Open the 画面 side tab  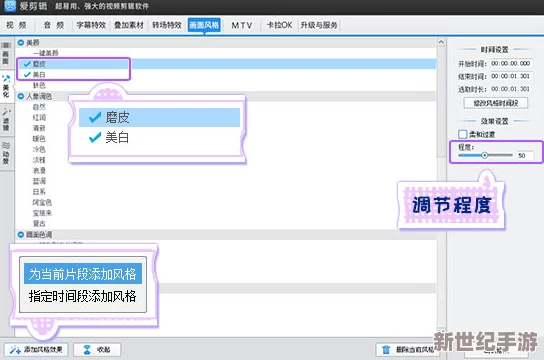click(6, 53)
